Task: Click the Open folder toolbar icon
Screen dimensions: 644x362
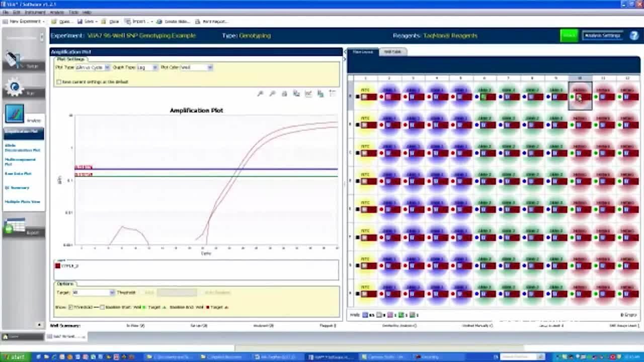Action: pos(63,22)
